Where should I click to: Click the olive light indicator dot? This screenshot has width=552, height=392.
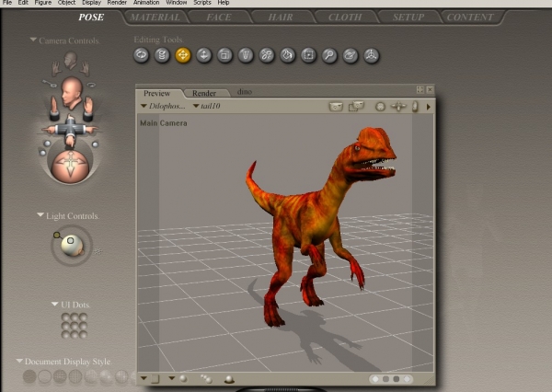tap(56, 235)
